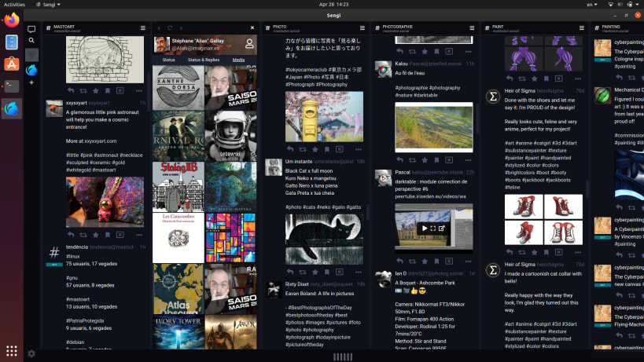Open more options on the red shoes post
This screenshot has height=362, width=644.
(x=578, y=252)
